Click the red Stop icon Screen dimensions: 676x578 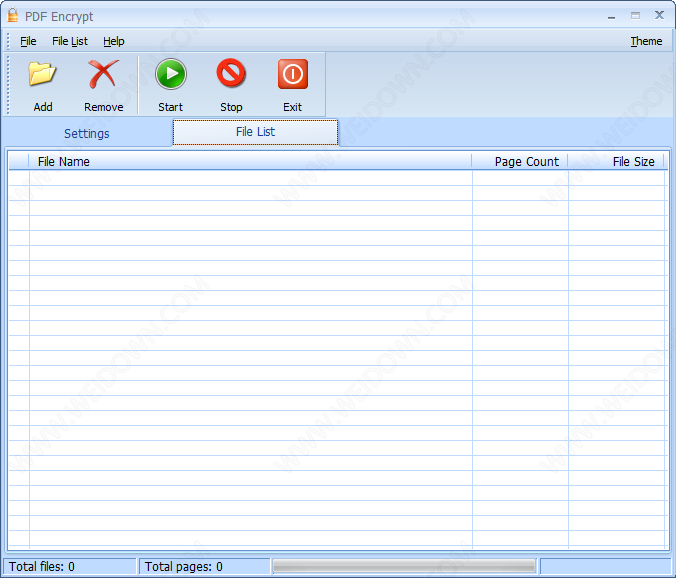coord(231,73)
